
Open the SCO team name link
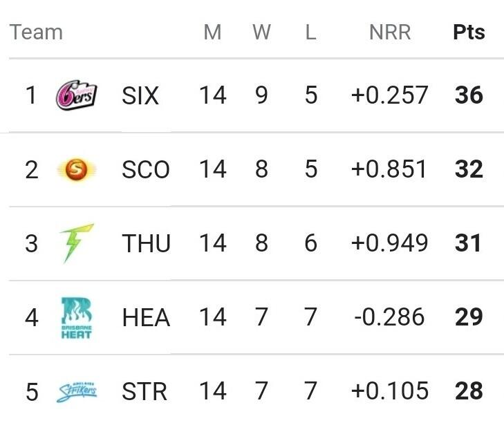[x=146, y=169]
